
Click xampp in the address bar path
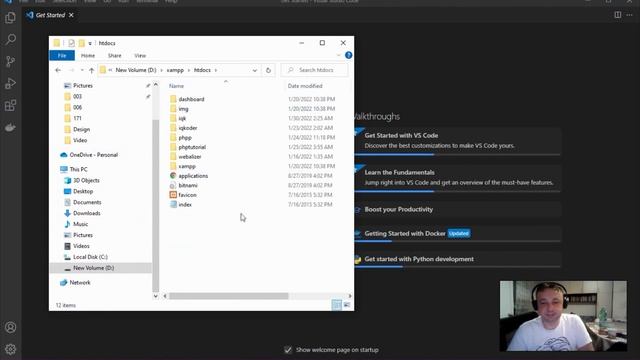(x=175, y=70)
